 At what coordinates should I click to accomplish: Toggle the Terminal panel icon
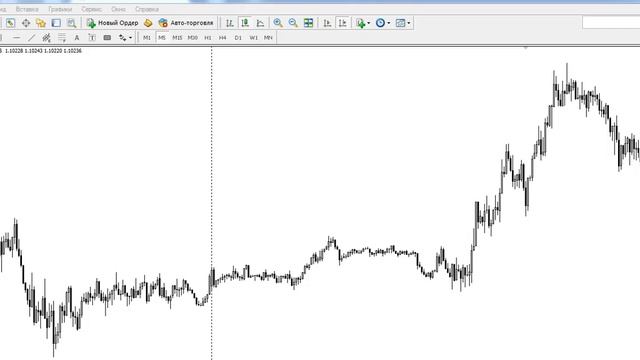pos(56,23)
